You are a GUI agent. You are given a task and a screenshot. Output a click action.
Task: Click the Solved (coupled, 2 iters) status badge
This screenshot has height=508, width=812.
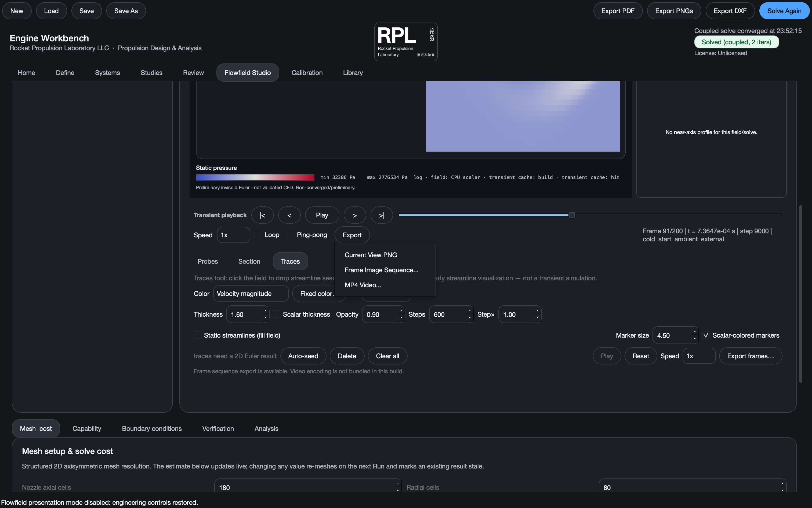(736, 42)
